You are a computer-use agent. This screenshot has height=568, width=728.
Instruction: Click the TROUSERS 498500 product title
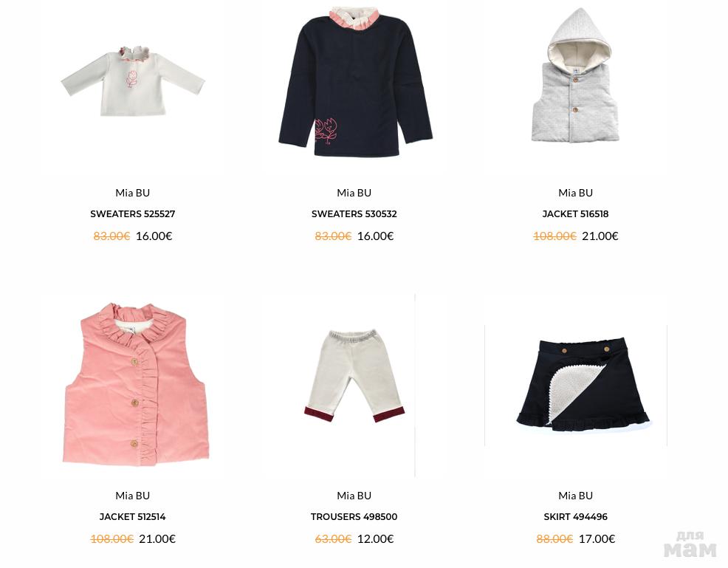354,517
